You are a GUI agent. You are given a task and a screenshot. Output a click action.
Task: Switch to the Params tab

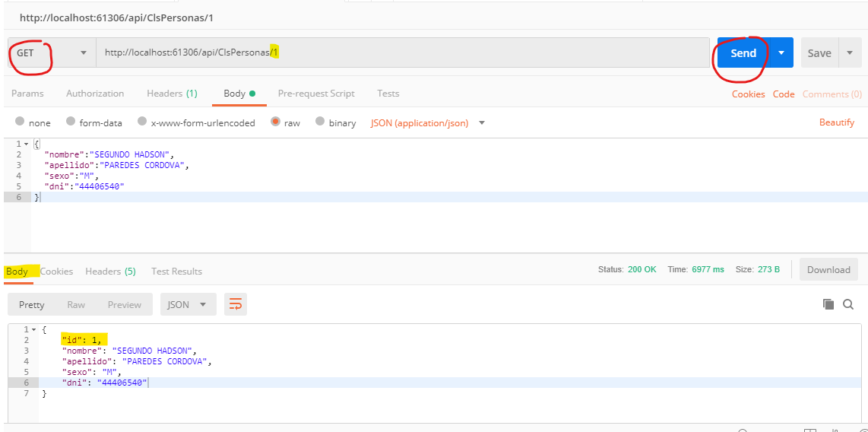pyautogui.click(x=27, y=94)
